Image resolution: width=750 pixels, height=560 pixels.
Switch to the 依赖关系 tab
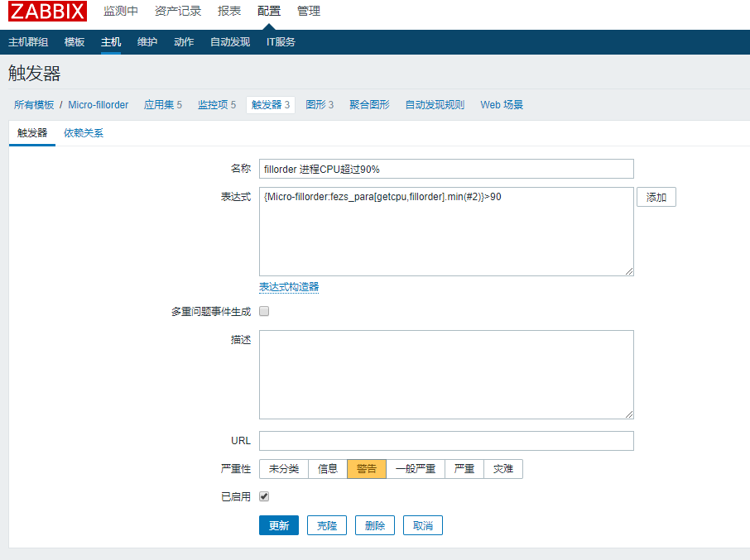(84, 133)
